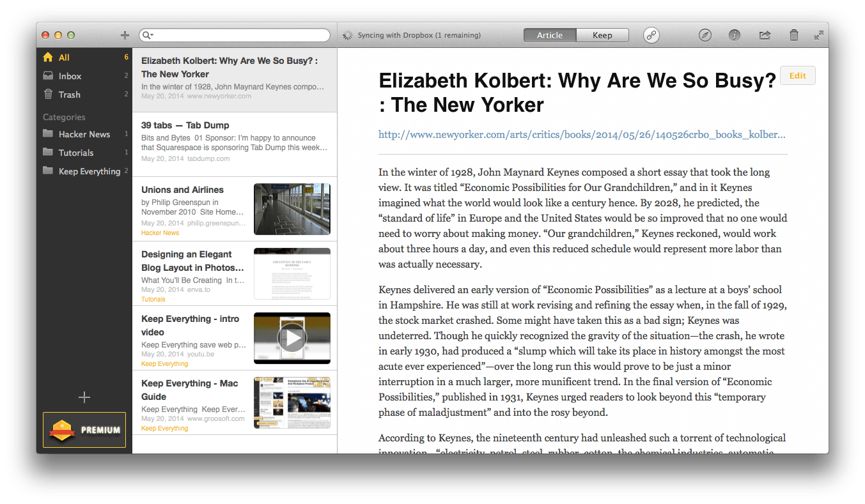This screenshot has height=504, width=865.
Task: Click Keep Everything tag on Mac Guide
Action: pos(165,428)
